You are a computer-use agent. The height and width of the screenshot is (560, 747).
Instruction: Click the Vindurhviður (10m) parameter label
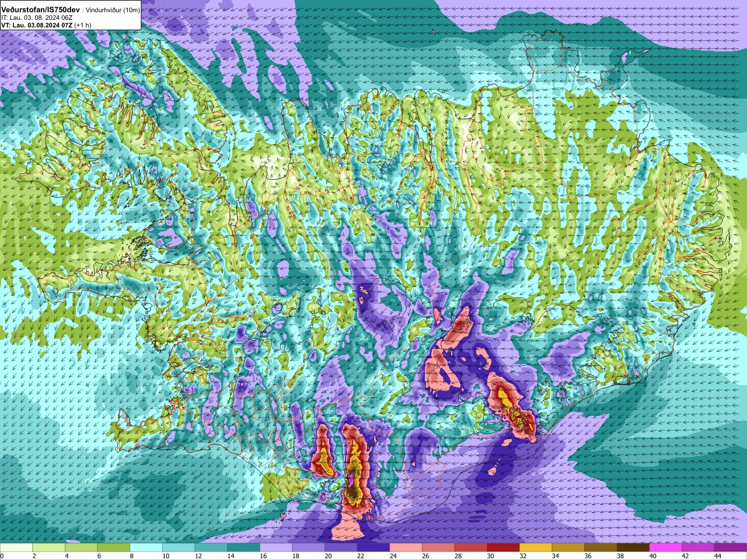[113, 10]
